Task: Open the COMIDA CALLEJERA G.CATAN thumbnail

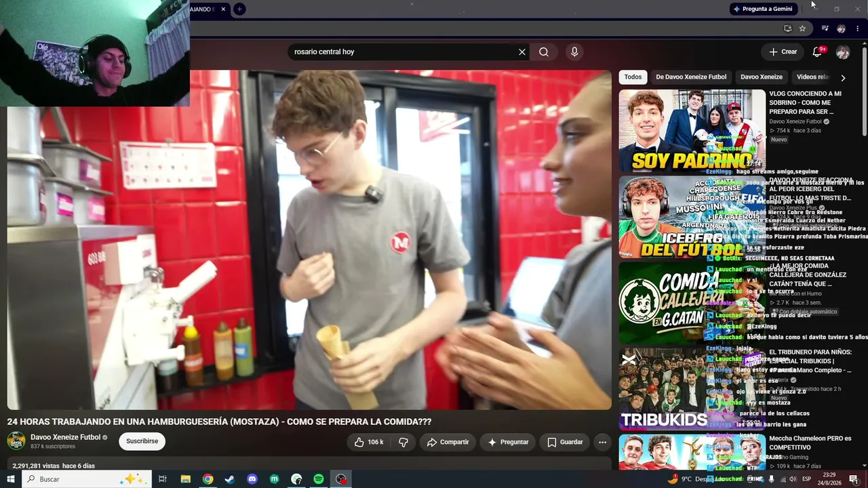Action: pos(692,303)
